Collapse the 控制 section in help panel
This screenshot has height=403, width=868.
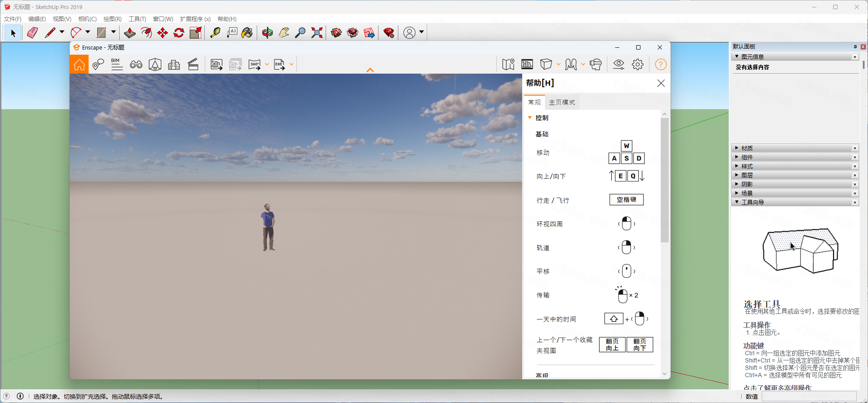tap(530, 118)
